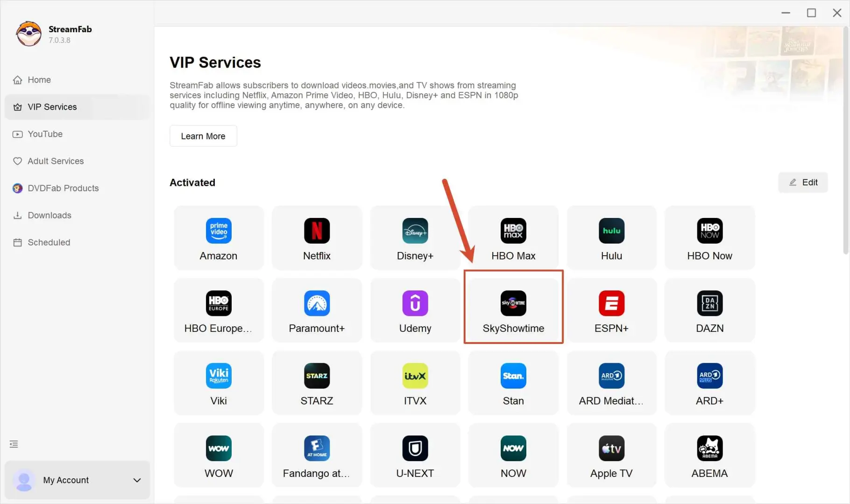Open the Netflix service tile

(317, 238)
